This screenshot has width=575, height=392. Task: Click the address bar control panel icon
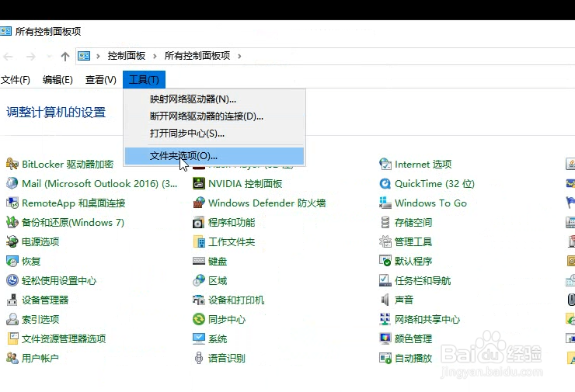coord(84,56)
